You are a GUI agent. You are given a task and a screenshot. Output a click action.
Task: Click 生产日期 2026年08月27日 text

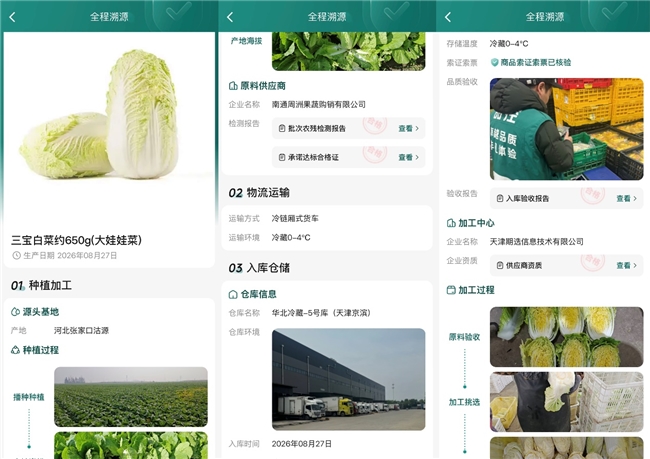point(70,255)
